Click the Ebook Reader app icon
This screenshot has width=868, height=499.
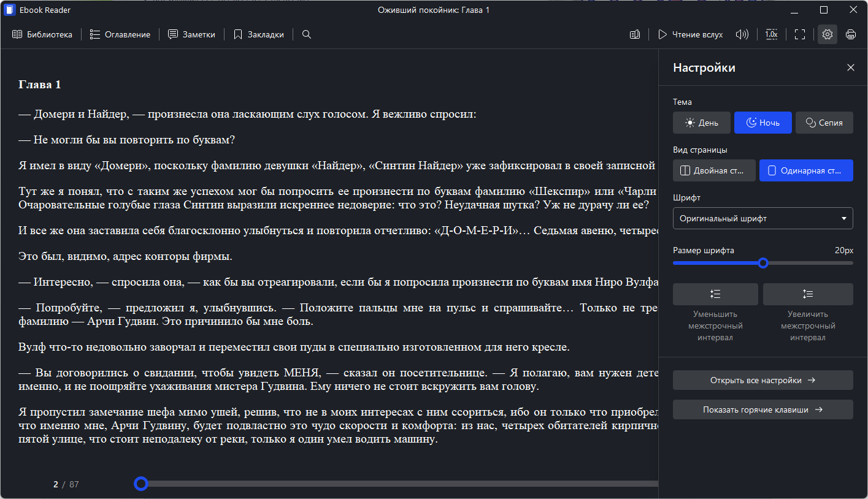point(9,10)
